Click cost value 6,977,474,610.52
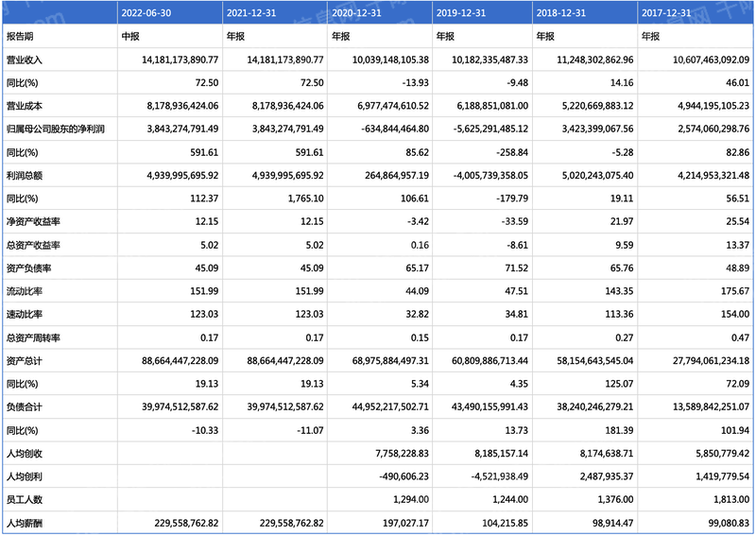 (393, 106)
